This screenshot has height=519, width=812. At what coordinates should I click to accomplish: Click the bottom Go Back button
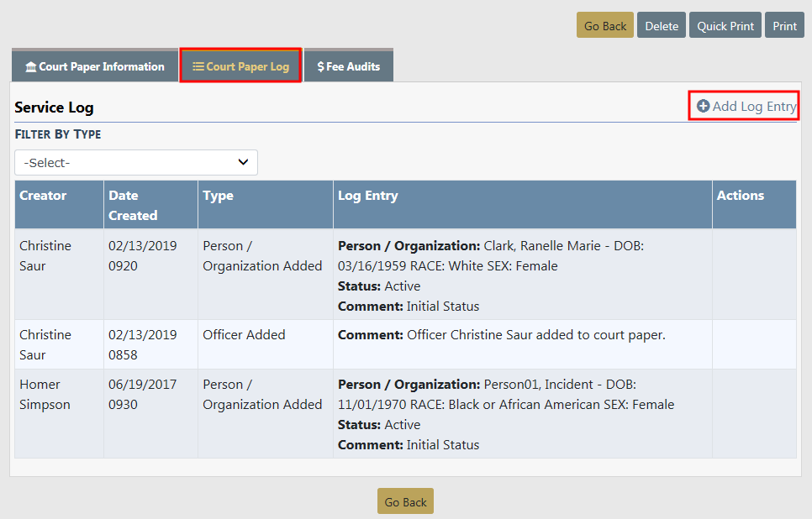coord(405,502)
